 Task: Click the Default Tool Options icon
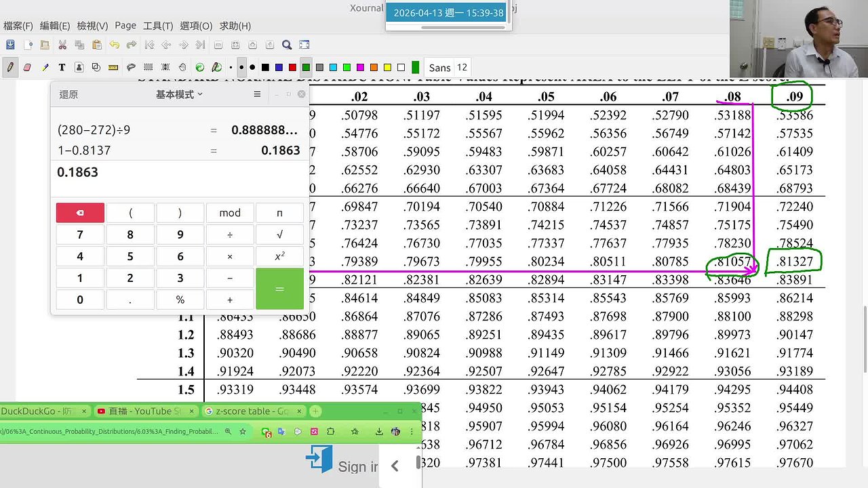coord(200,67)
